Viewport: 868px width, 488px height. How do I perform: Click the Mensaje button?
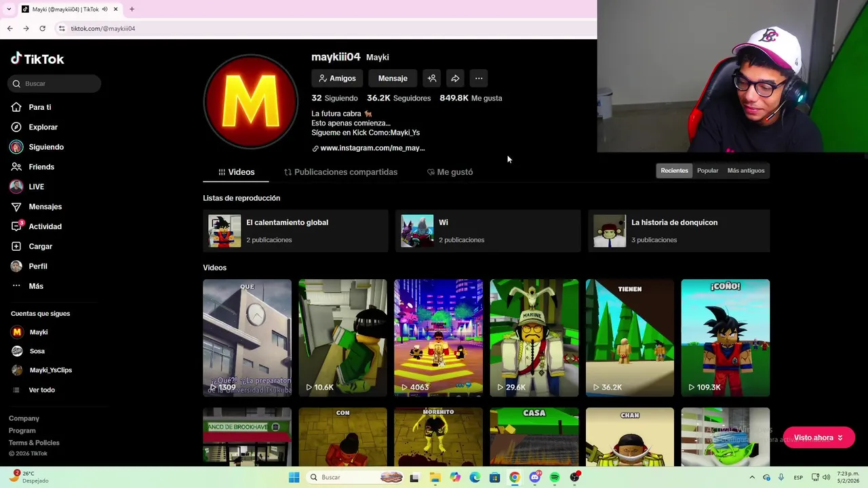393,79
